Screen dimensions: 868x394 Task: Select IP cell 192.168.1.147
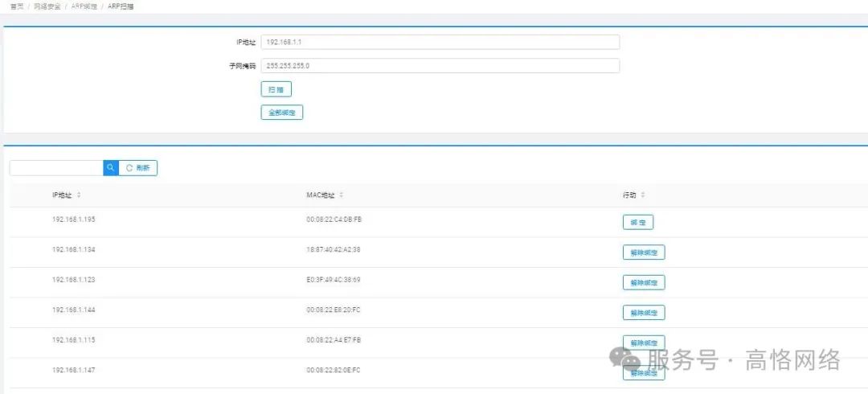point(74,370)
